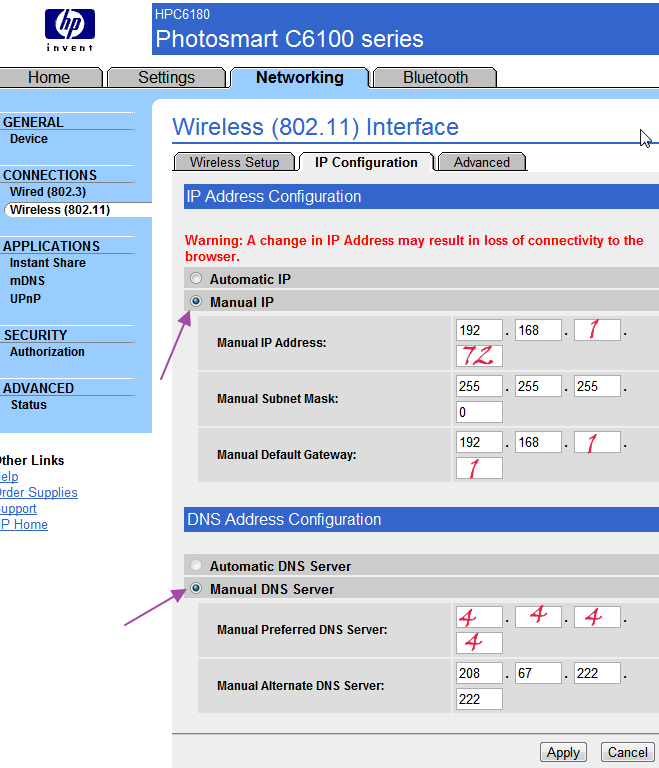659x768 pixels.
Task: Open the Advanced sub-tab
Action: click(x=482, y=162)
